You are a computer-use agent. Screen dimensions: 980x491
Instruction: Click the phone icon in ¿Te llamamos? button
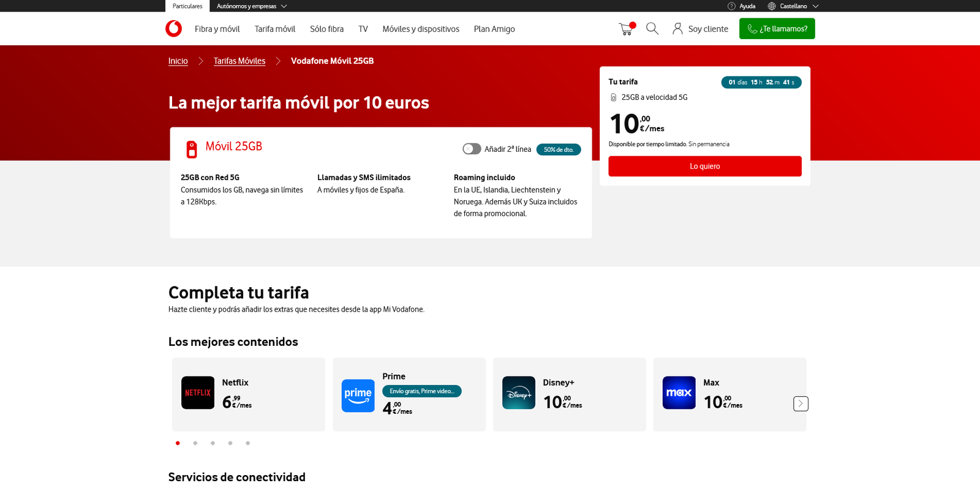tap(752, 29)
